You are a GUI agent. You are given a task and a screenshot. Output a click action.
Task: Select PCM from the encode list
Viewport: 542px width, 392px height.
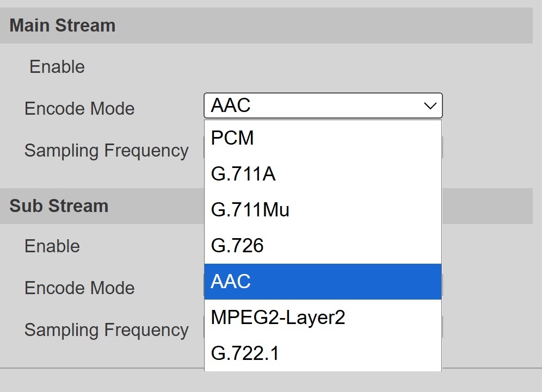pyautogui.click(x=322, y=138)
